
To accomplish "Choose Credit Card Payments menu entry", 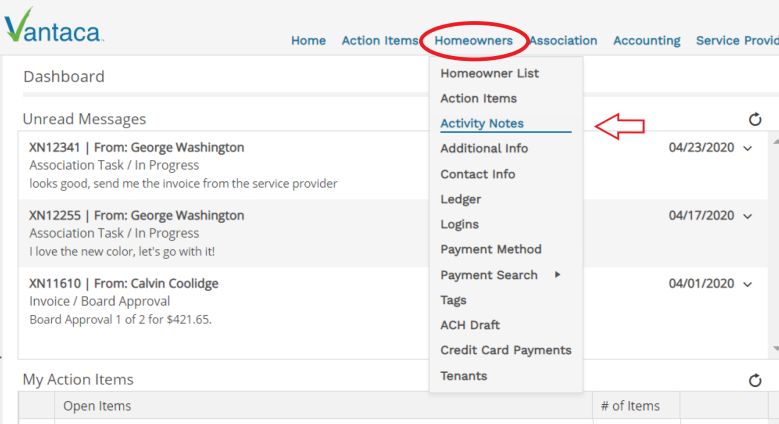I will 506,350.
